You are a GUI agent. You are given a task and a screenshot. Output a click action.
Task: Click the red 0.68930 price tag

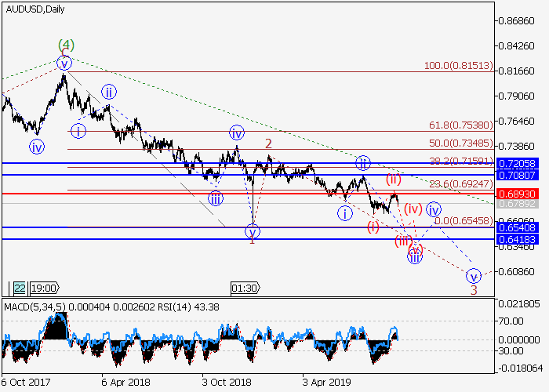(x=515, y=193)
